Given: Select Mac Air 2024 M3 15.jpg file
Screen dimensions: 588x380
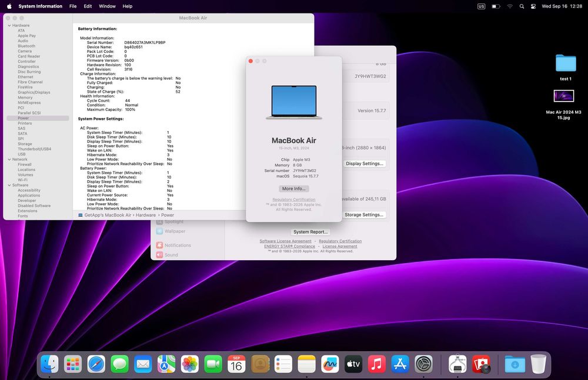Looking at the screenshot, I should (x=564, y=105).
